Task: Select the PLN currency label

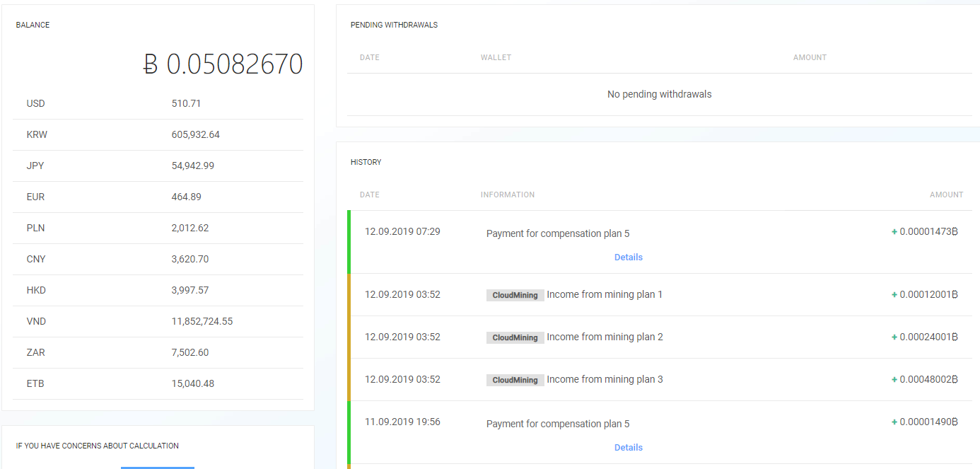Action: pos(35,228)
